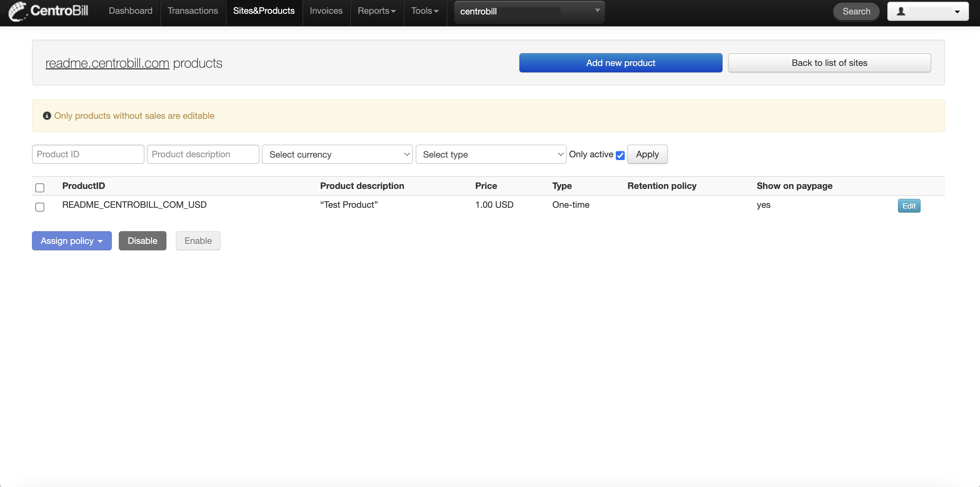Open the readme.centrobill.com link
Viewport: 980px width, 487px height.
pyautogui.click(x=107, y=63)
